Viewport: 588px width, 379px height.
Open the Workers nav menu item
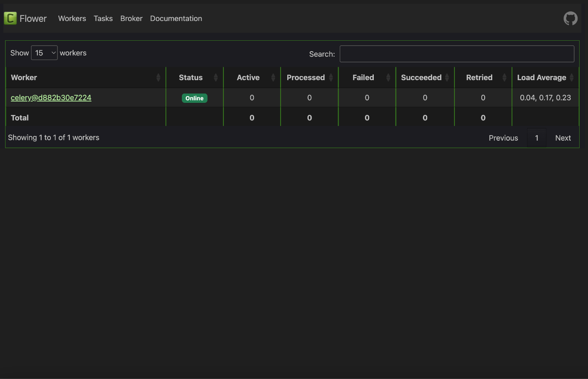[x=72, y=18]
